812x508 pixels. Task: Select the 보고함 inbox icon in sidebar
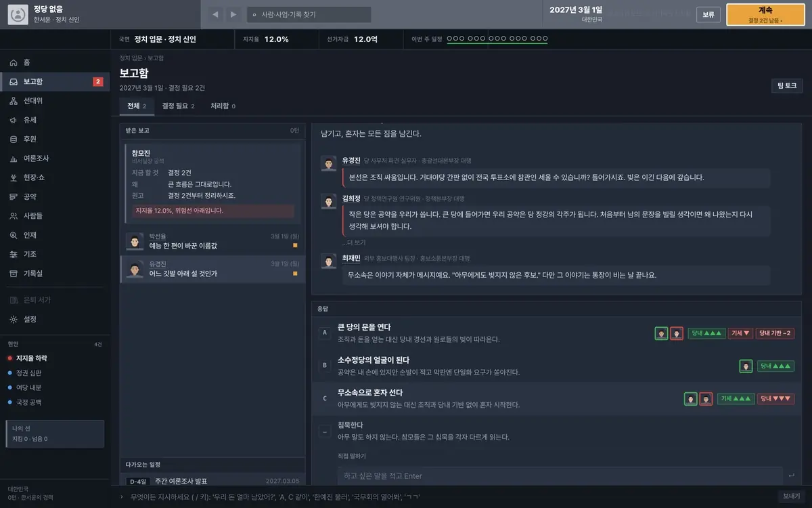click(x=14, y=81)
